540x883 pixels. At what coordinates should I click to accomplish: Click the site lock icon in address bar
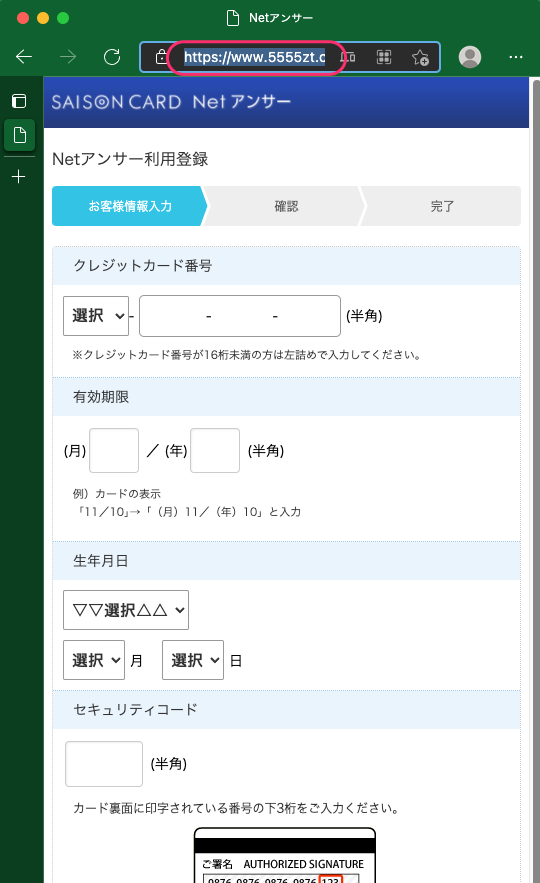(x=161, y=57)
